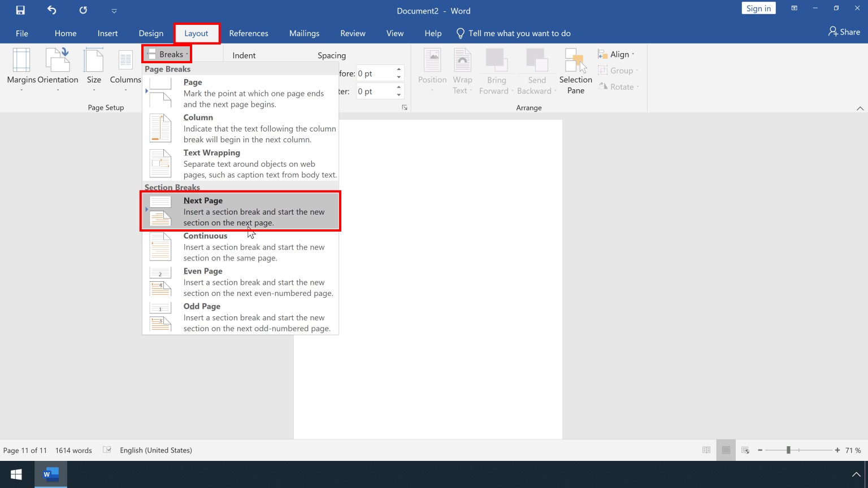Save the document via Quick Access toolbar
This screenshot has width=868, height=488.
(19, 10)
